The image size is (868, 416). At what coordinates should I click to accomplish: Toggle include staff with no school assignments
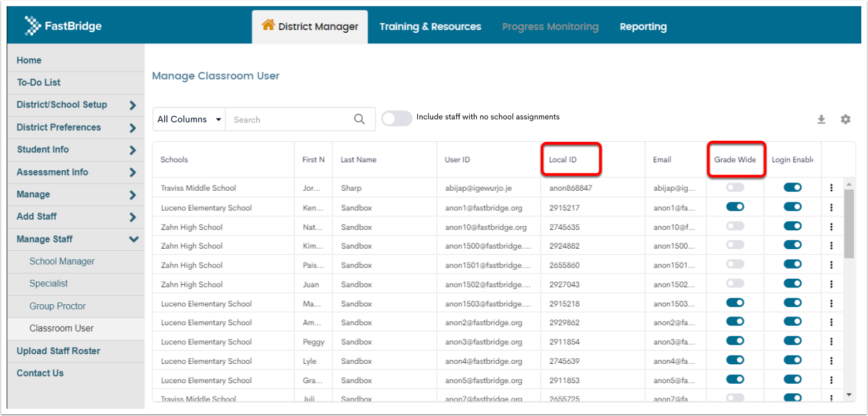[x=397, y=118]
